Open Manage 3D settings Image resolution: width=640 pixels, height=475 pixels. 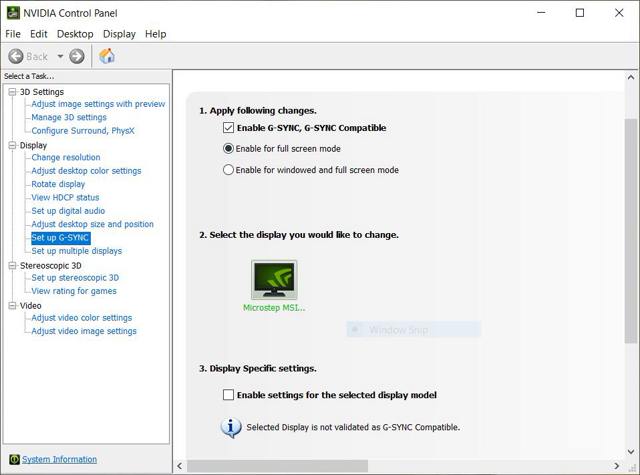[69, 118]
